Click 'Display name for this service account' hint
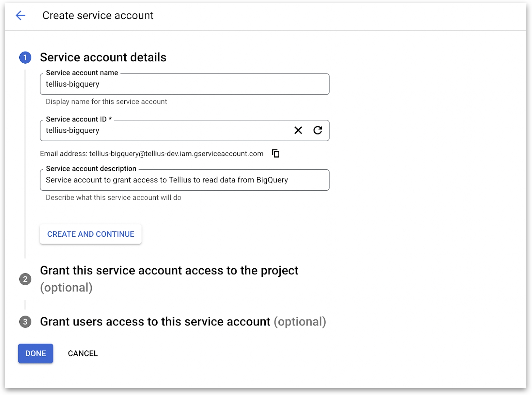The width and height of the screenshot is (532, 395). pos(106,102)
